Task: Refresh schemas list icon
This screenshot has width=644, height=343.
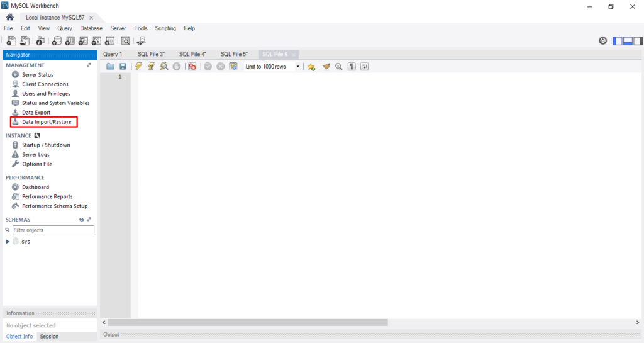Action: pyautogui.click(x=81, y=220)
